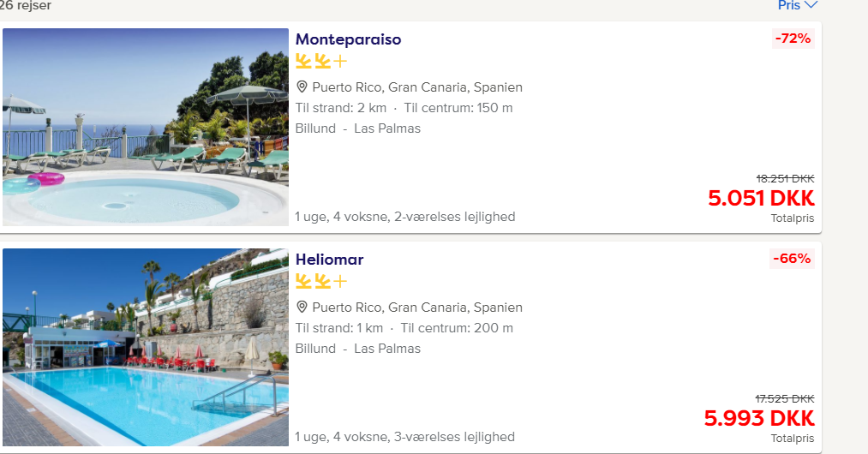Click the Monteparaiso hotel title
Image resolution: width=868 pixels, height=454 pixels.
[x=348, y=39]
